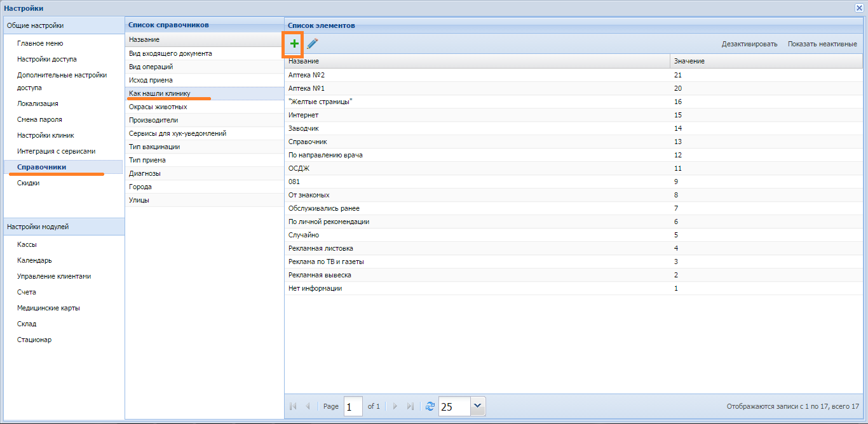The height and width of the screenshot is (424, 868).
Task: Go to next page arrow icon
Action: [x=395, y=406]
